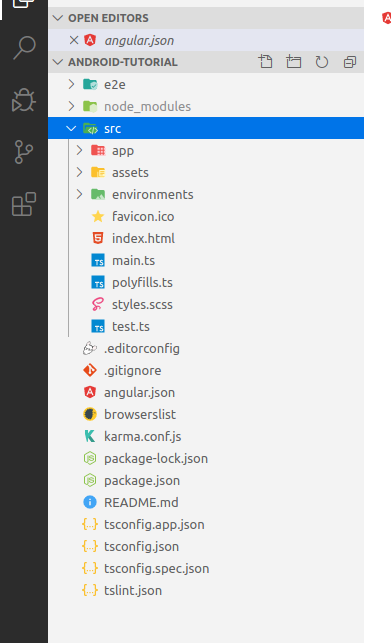Open tsconfig.app.json file
391x643 pixels.
coord(154,525)
